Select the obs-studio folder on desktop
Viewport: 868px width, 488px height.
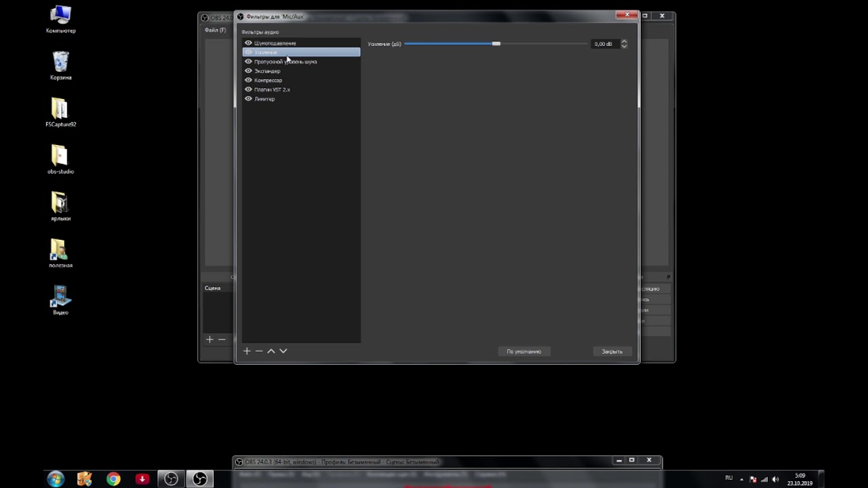60,160
